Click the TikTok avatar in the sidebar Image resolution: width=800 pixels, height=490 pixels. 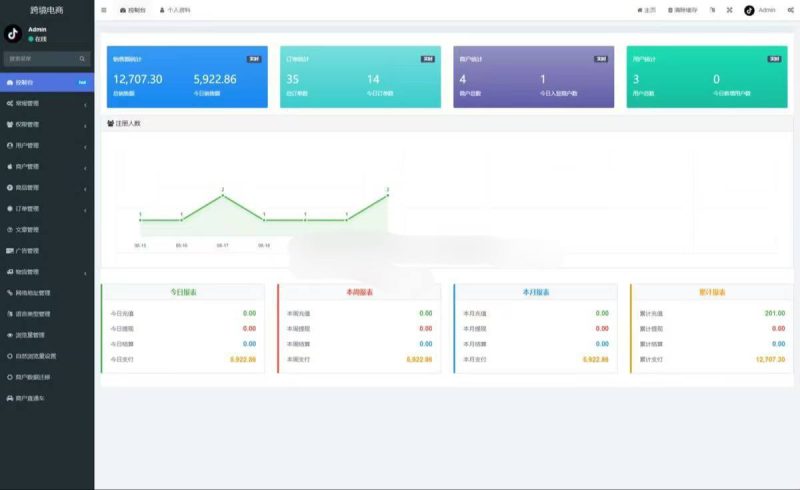click(13, 34)
